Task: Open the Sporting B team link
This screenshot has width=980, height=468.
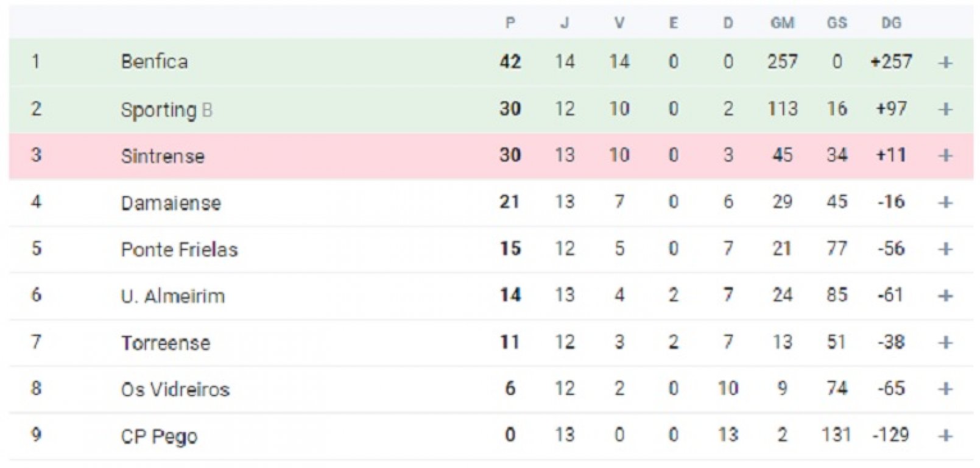Action: tap(166, 110)
